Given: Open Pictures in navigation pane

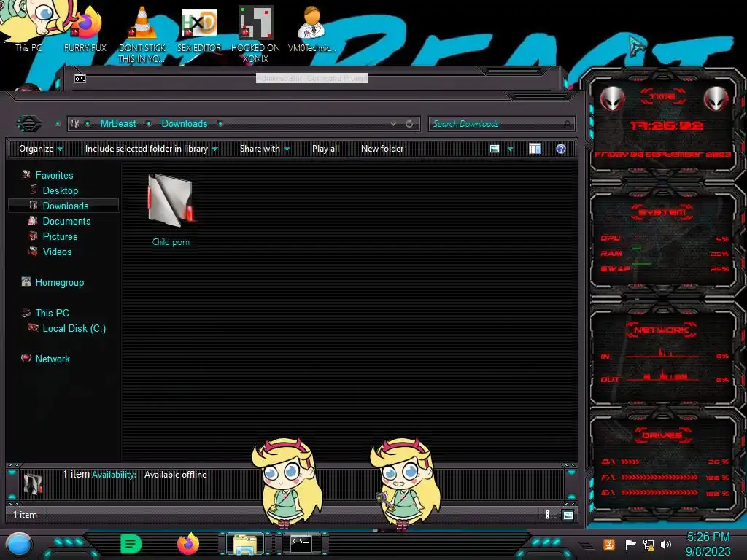Looking at the screenshot, I should (60, 237).
